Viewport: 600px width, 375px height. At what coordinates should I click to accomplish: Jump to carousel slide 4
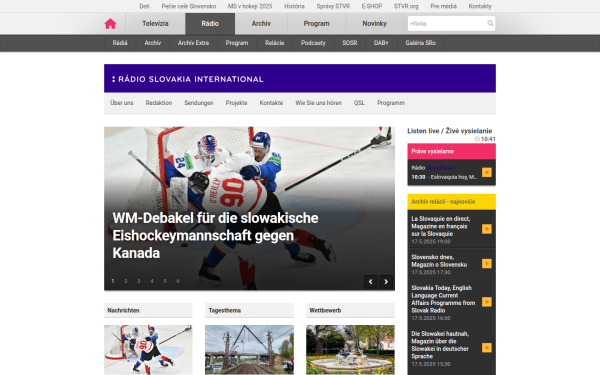click(x=152, y=281)
